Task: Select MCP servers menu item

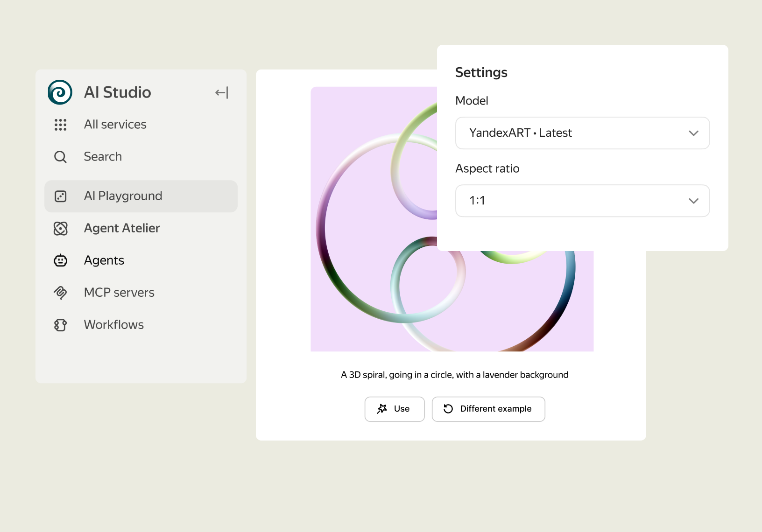Action: [x=119, y=293]
